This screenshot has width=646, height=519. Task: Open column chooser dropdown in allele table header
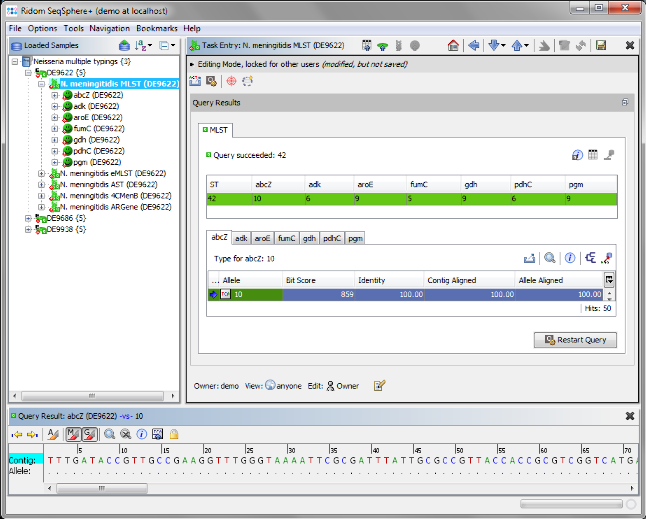[609, 280]
